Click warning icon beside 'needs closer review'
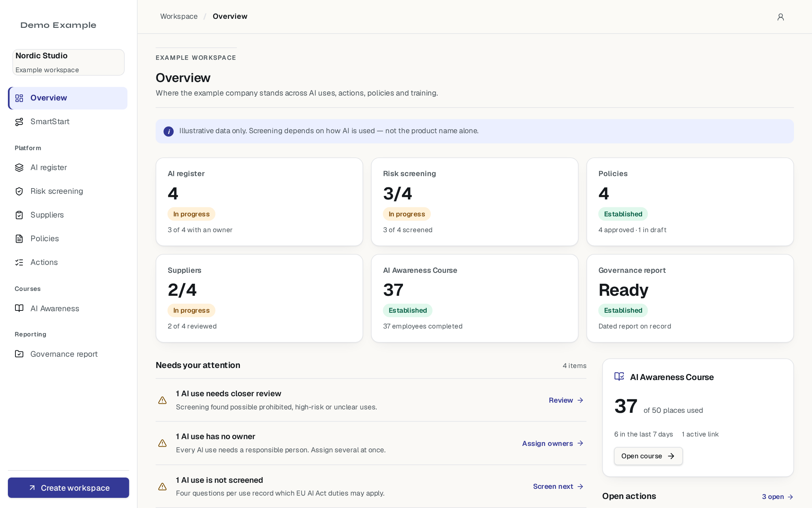This screenshot has width=812, height=508. pyautogui.click(x=162, y=400)
